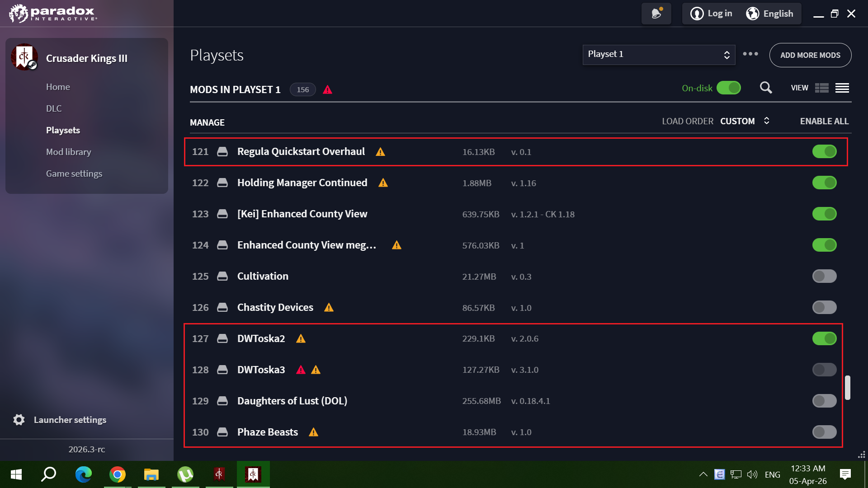Screen dimensions: 868x488
Task: Open Launcher settings gear
Action: pos(19,420)
